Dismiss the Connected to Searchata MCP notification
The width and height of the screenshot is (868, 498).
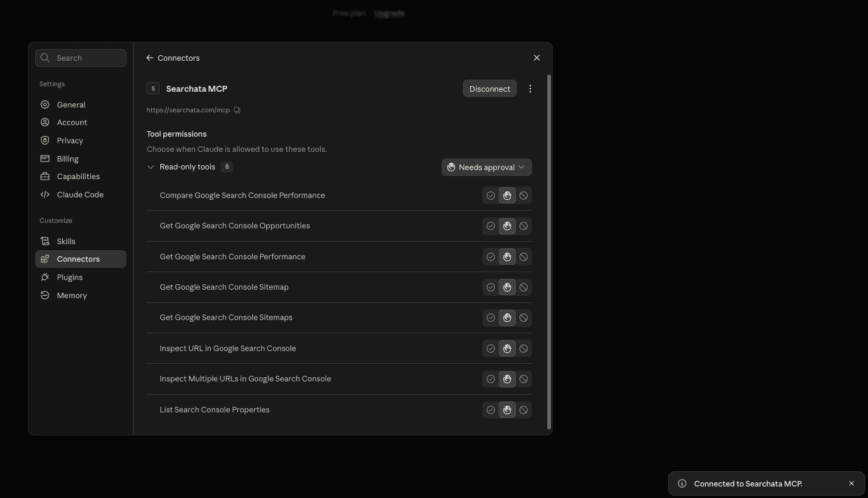[852, 483]
